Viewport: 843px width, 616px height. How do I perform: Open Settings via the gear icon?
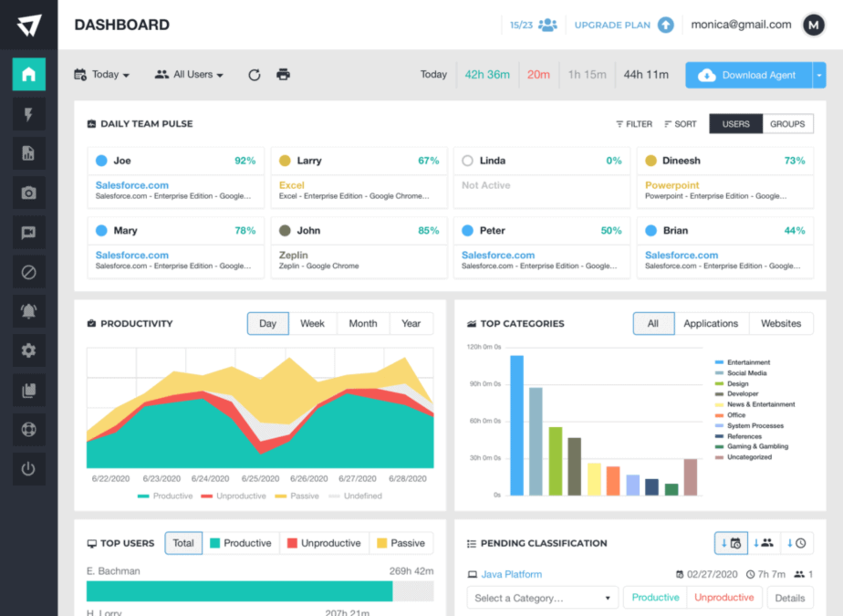point(29,350)
